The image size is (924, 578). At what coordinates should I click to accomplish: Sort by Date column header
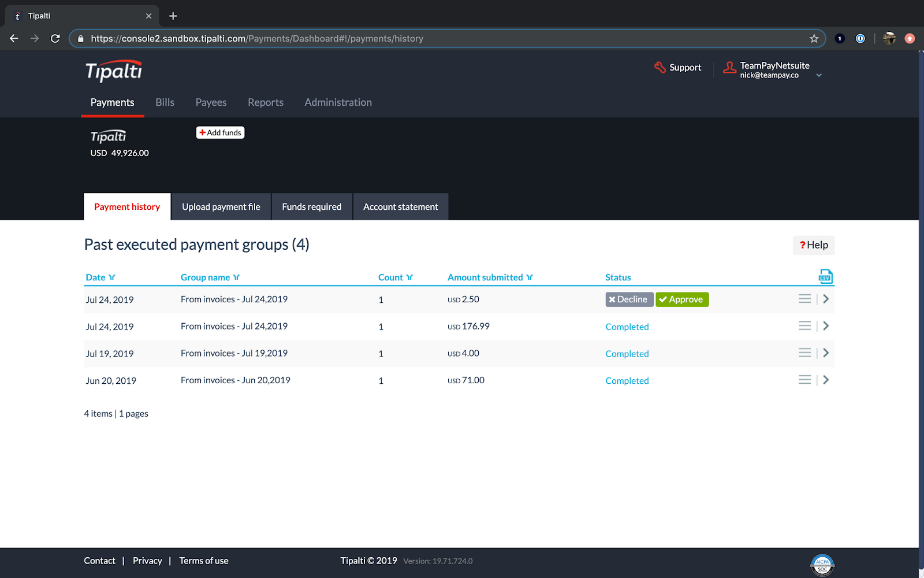(x=95, y=277)
